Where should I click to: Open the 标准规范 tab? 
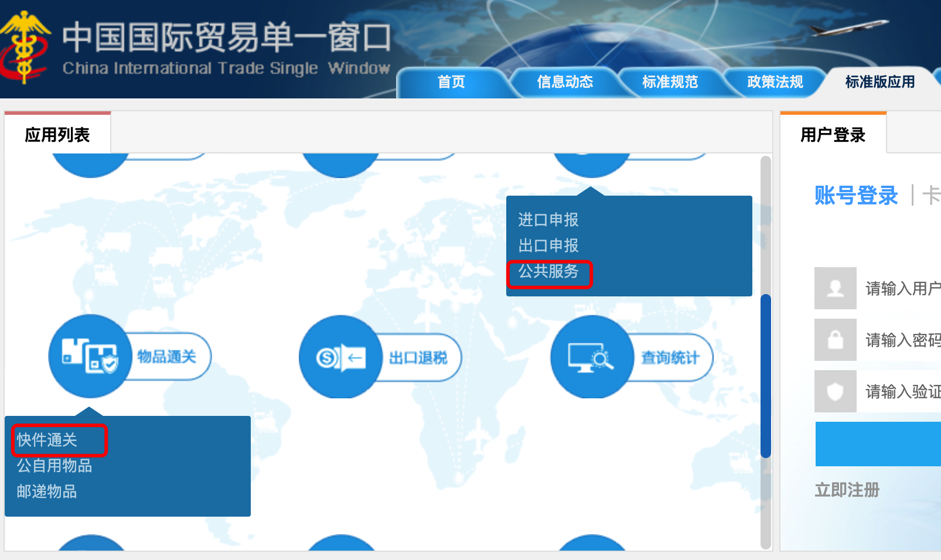[670, 82]
